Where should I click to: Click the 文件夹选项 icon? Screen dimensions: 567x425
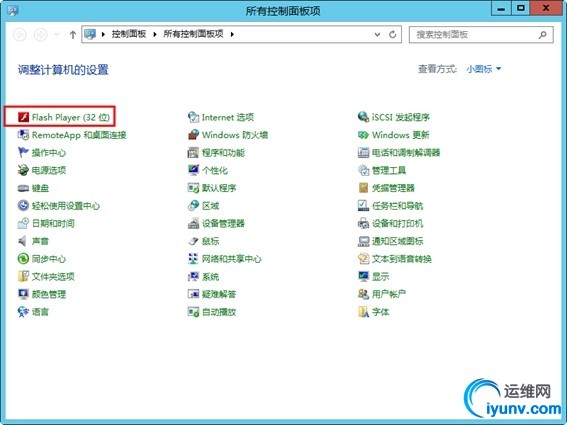click(x=24, y=276)
